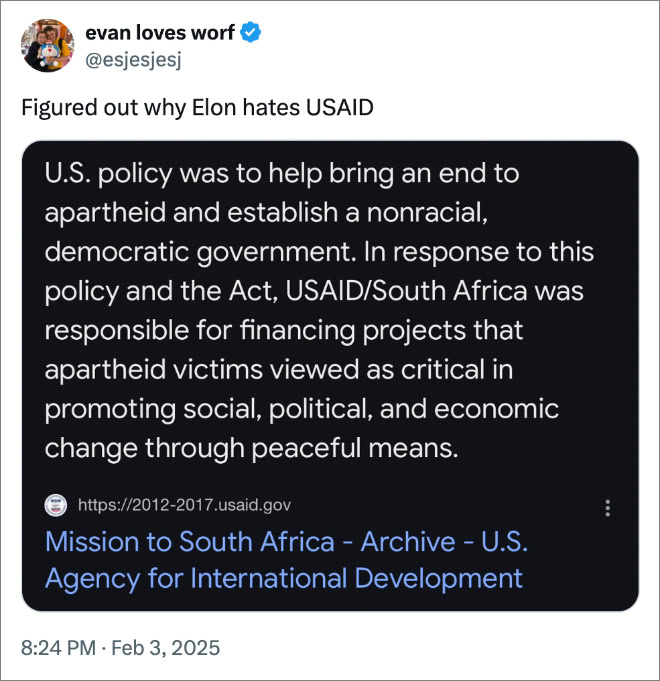660x681 pixels.
Task: Click the https://2012-2017.usaid.gov URL
Action: [x=185, y=505]
